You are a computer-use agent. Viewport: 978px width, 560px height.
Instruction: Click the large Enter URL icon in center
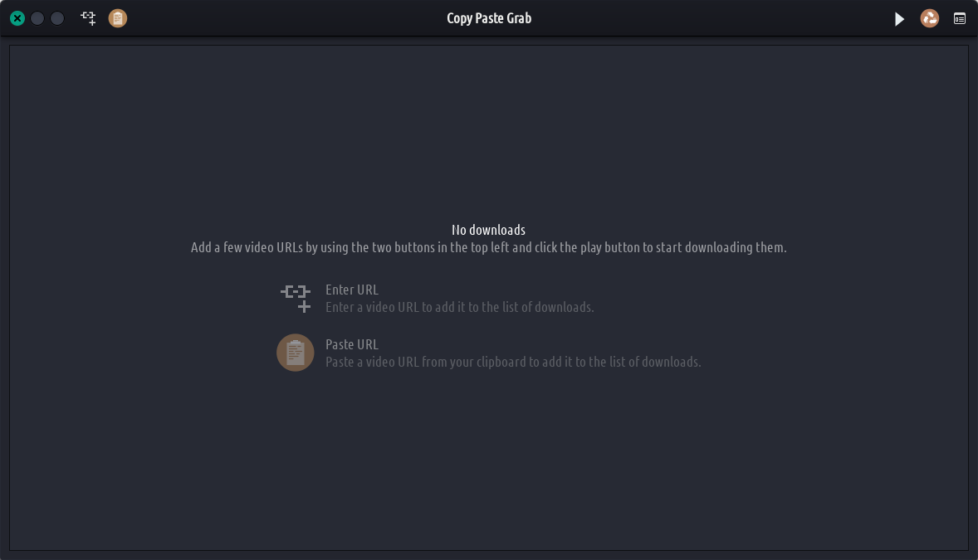pyautogui.click(x=296, y=298)
